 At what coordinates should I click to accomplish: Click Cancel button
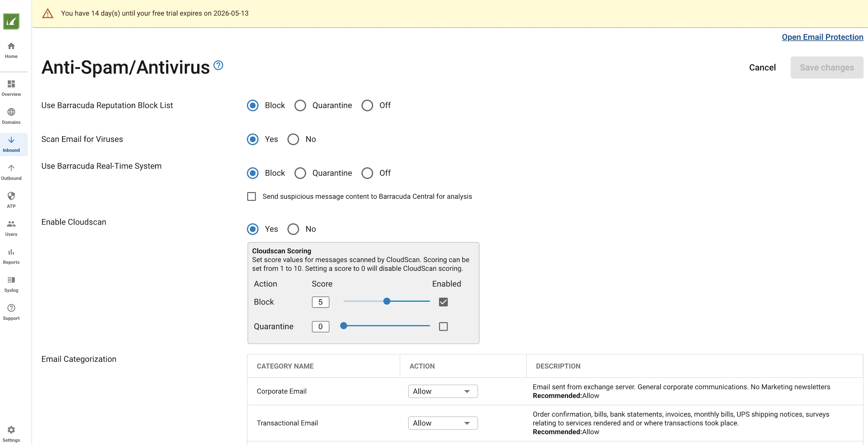[762, 68]
